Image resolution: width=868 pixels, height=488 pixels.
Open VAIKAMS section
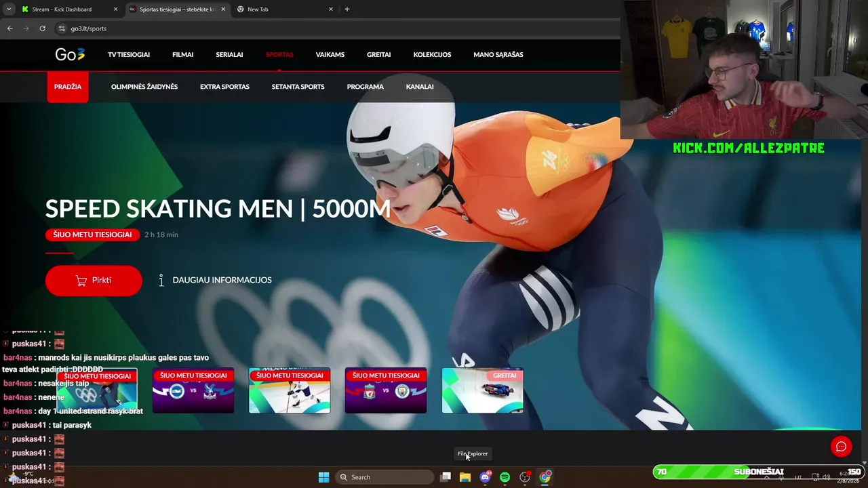coord(330,55)
